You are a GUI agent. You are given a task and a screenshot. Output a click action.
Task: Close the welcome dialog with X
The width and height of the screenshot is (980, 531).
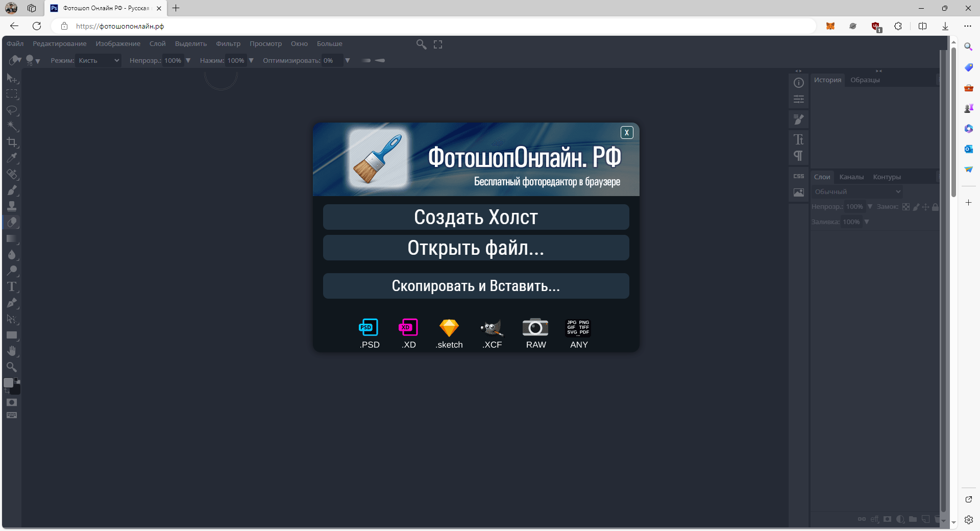[626, 133]
